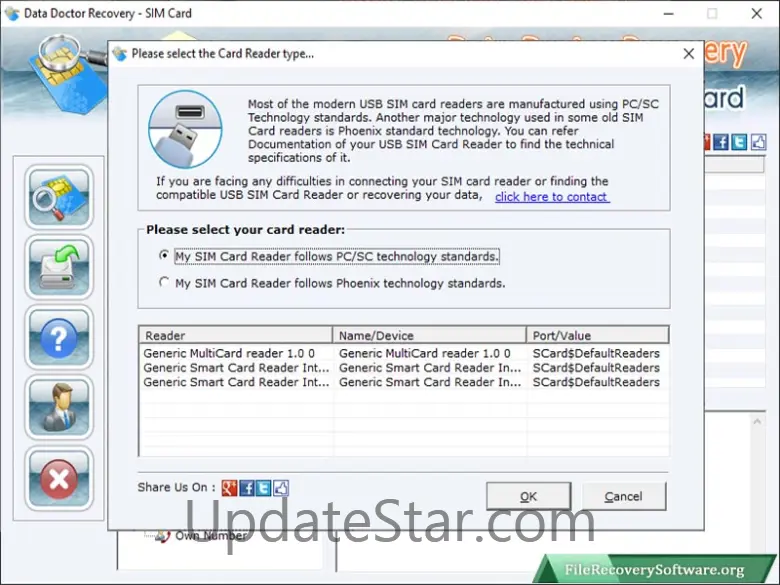Viewport: 780px width, 585px height.
Task: Confirm with the OK button
Action: point(528,496)
